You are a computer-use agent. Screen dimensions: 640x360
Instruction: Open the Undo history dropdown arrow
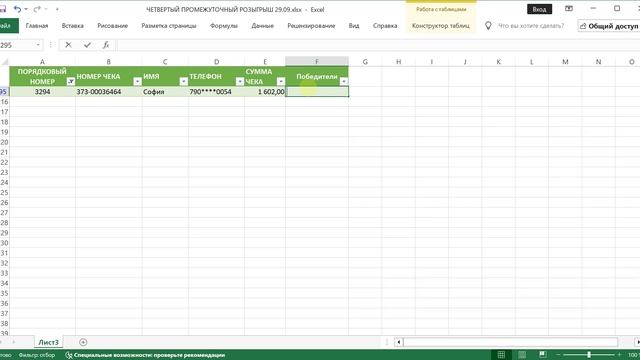(x=26, y=9)
